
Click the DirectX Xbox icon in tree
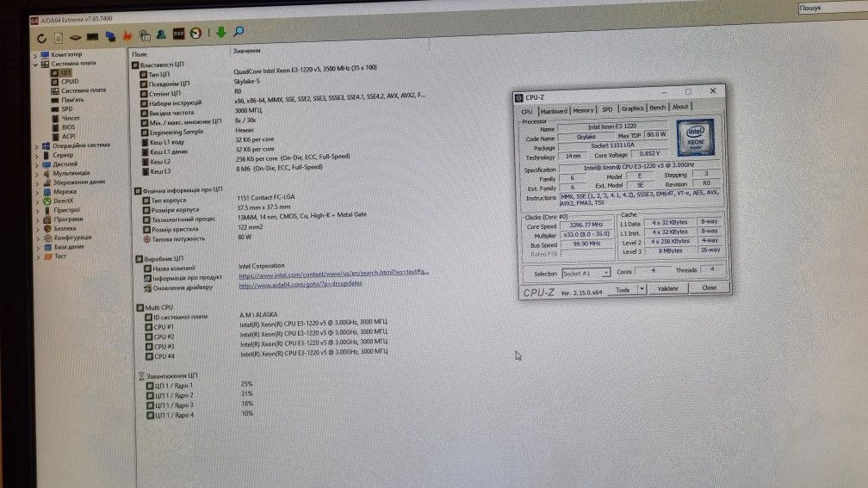click(x=47, y=201)
